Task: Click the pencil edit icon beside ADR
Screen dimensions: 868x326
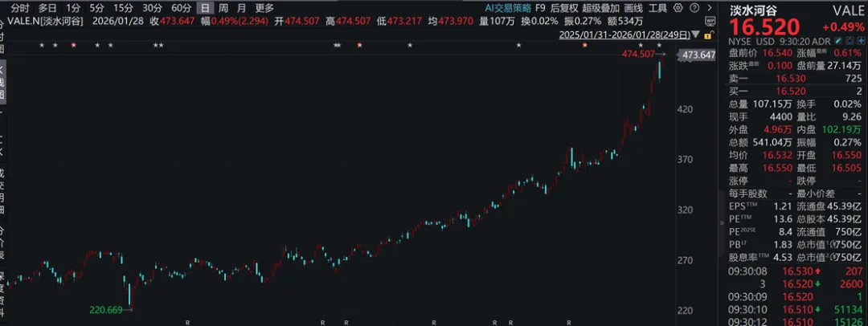Action: [x=838, y=41]
